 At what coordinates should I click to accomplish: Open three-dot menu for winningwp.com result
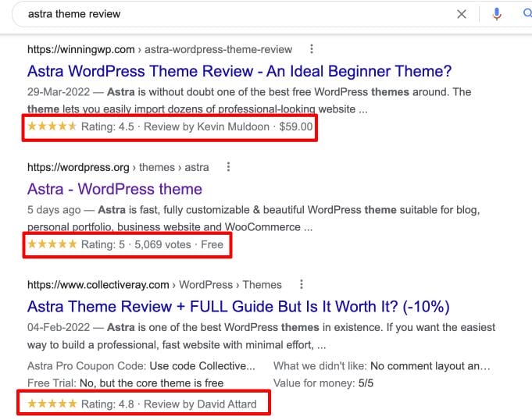(312, 49)
